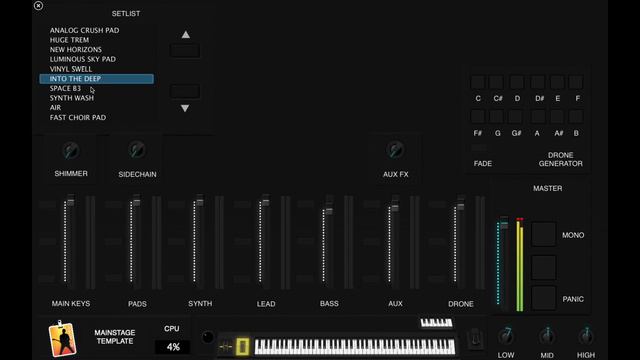The image size is (640, 360).
Task: Click the black round knob near keyboard
Action: (208, 337)
